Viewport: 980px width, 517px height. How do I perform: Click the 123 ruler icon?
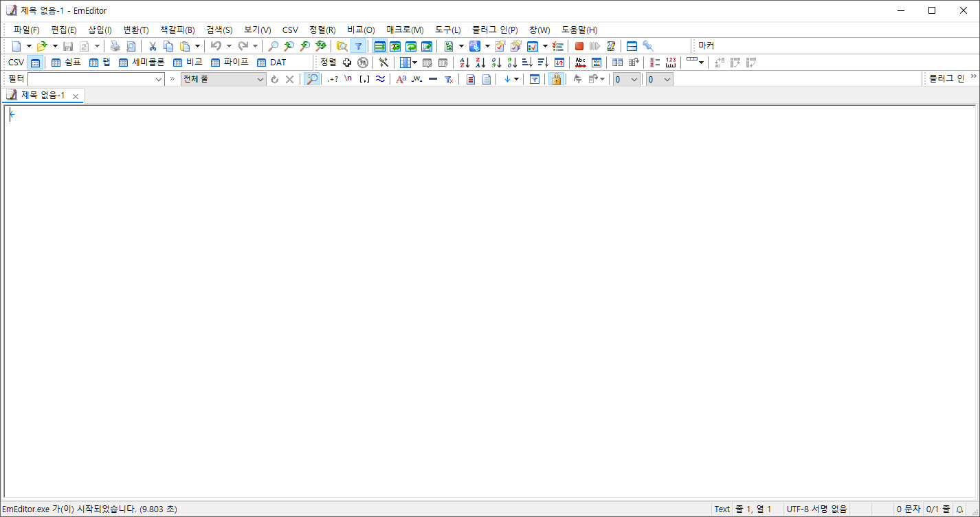pyautogui.click(x=671, y=63)
